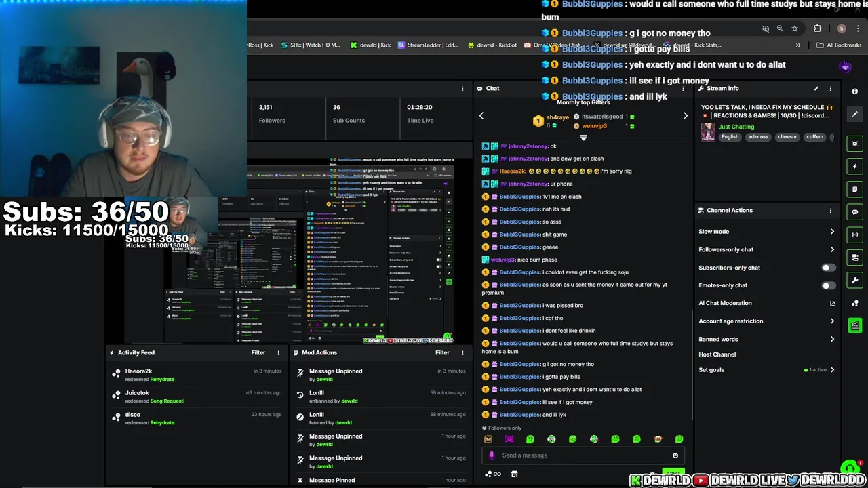Click sh4raye in top gifters
This screenshot has width=868, height=488.
(x=557, y=117)
